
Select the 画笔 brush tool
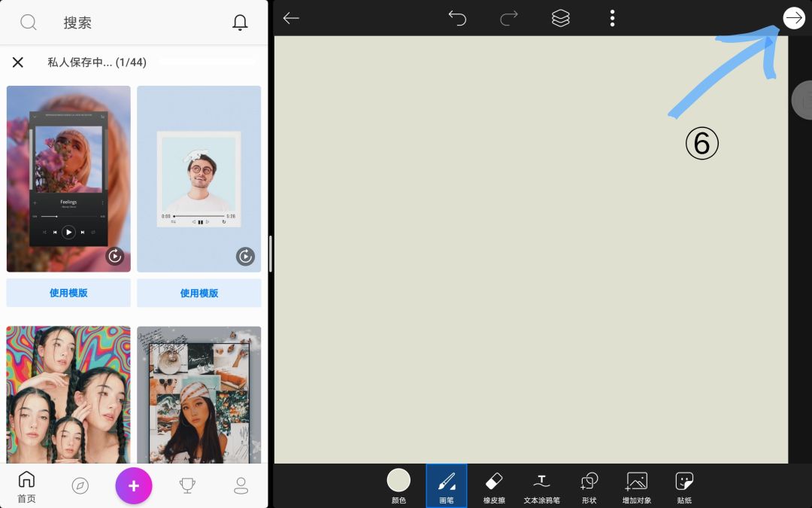447,485
